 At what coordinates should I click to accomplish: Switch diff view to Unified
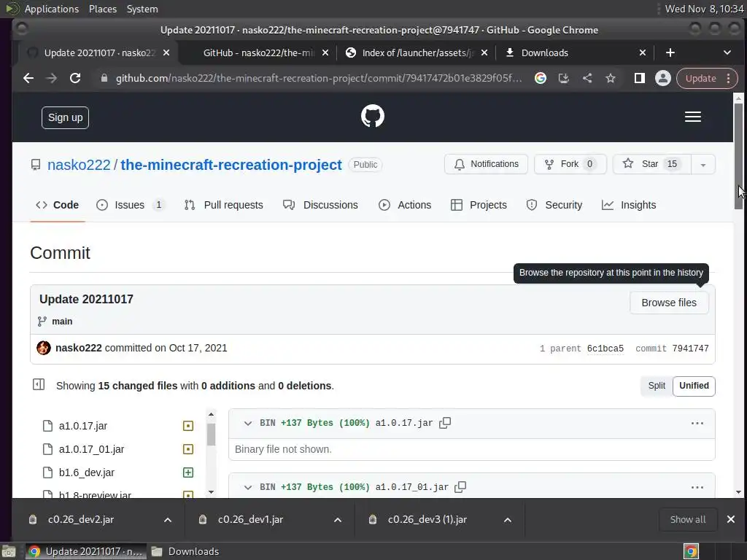[x=694, y=386]
